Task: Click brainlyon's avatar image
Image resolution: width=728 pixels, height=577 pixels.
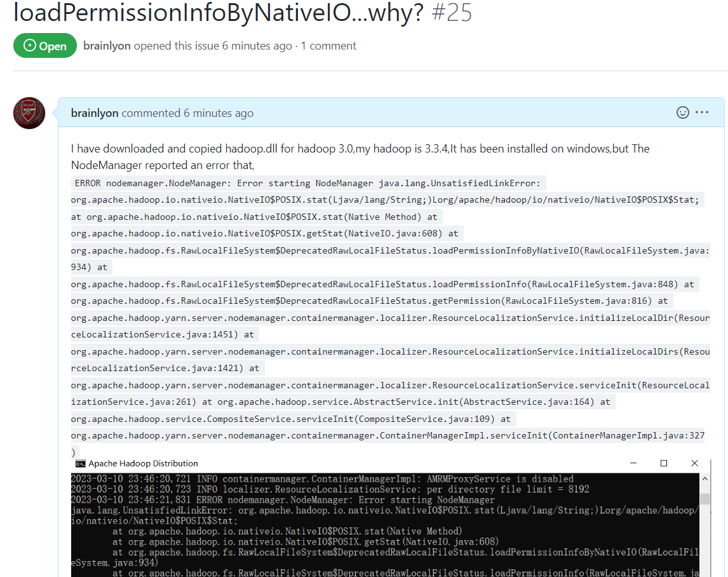Action: tap(29, 113)
